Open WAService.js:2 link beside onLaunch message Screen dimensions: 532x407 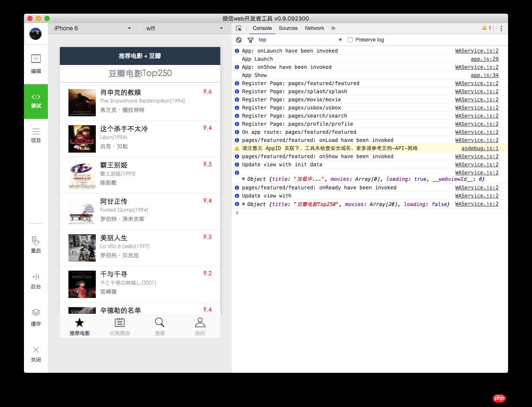pos(477,51)
